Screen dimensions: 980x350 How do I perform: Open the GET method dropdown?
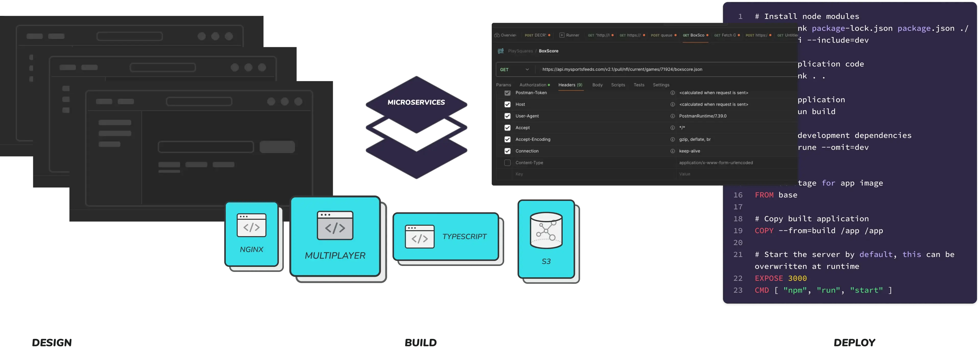coord(515,70)
